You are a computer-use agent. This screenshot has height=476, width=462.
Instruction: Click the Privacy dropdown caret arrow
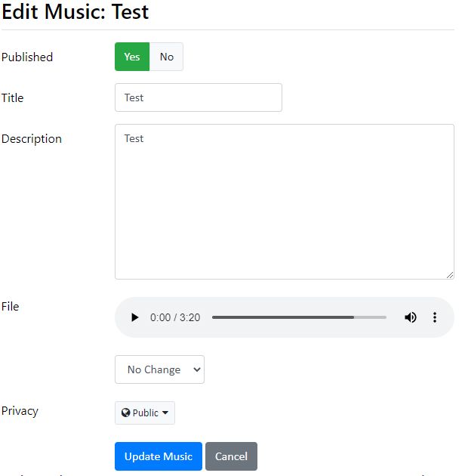pos(165,413)
